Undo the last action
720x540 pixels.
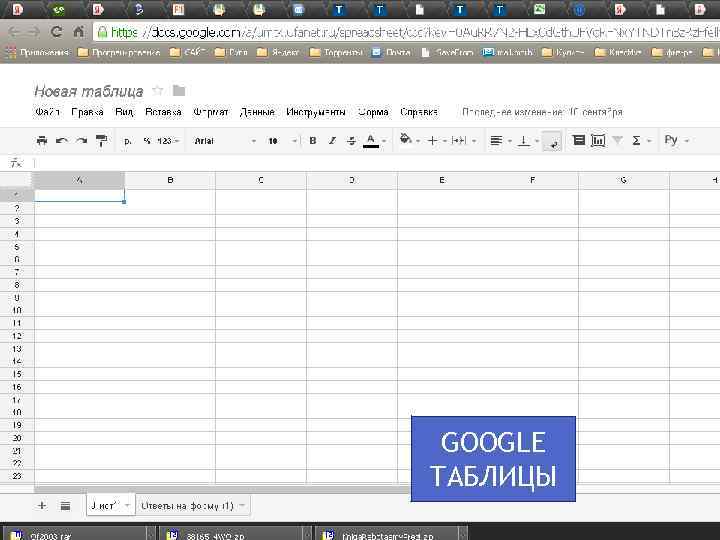click(62, 141)
